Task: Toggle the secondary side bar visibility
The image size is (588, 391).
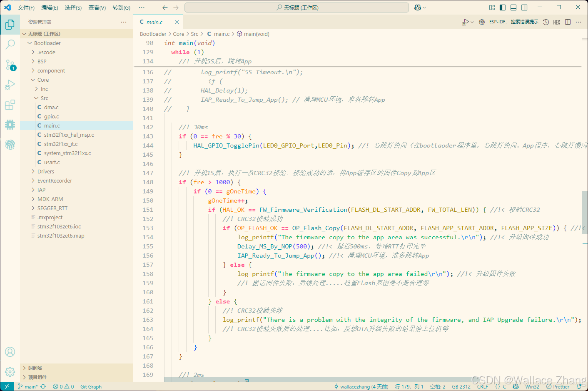Action: (x=524, y=8)
